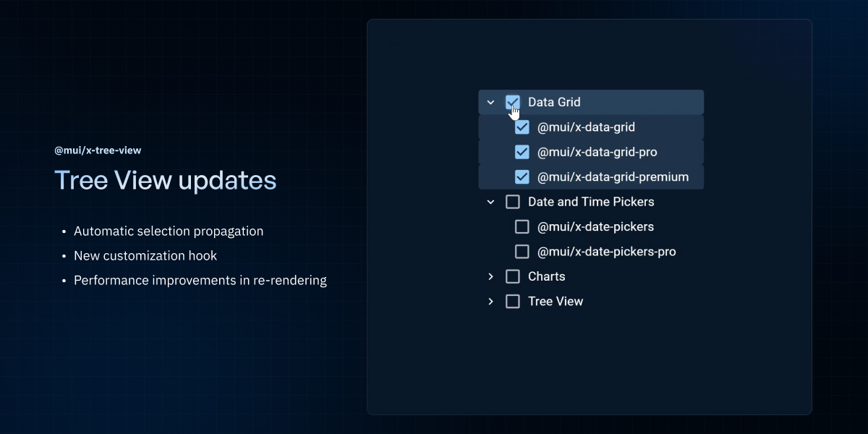Collapse the Date and Time Pickers chevron

point(490,202)
